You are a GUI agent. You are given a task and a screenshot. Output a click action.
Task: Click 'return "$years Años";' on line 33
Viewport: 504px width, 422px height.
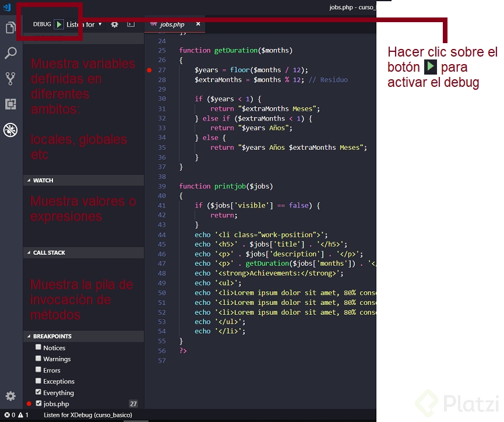click(251, 128)
